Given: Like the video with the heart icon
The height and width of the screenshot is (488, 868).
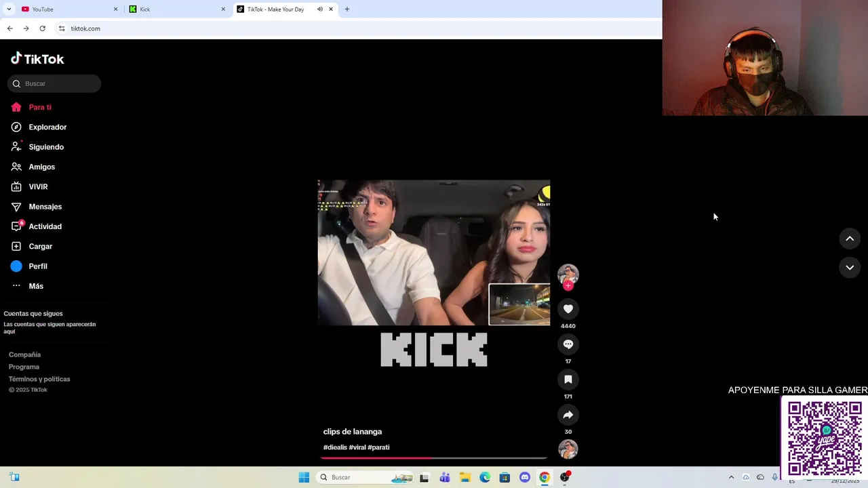Looking at the screenshot, I should coord(568,309).
